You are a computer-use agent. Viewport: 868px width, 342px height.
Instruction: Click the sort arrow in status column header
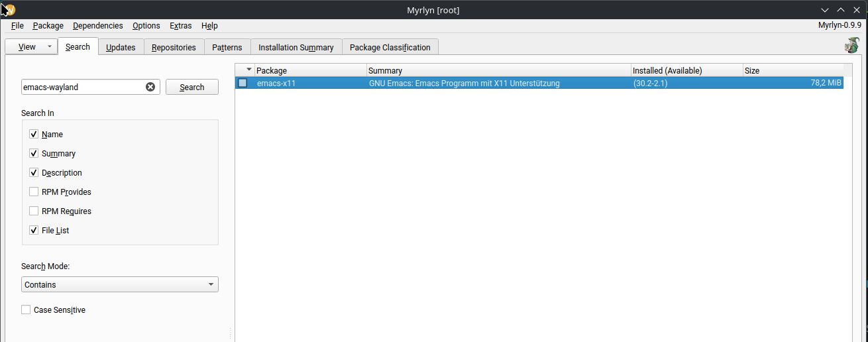(x=249, y=70)
